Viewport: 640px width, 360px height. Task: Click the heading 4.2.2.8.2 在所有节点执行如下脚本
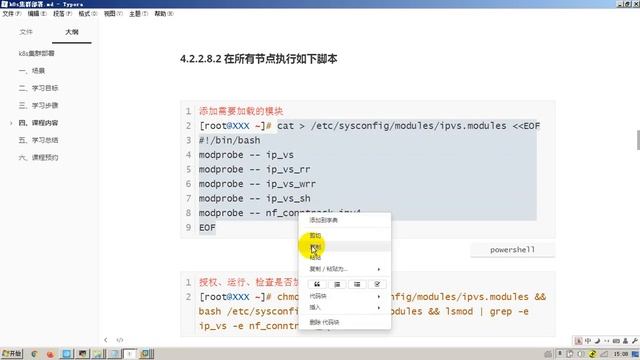(x=258, y=59)
